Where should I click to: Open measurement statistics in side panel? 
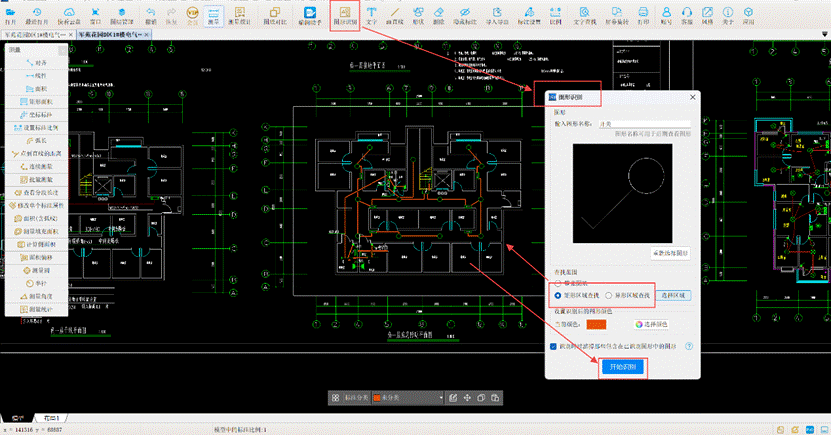(36, 309)
